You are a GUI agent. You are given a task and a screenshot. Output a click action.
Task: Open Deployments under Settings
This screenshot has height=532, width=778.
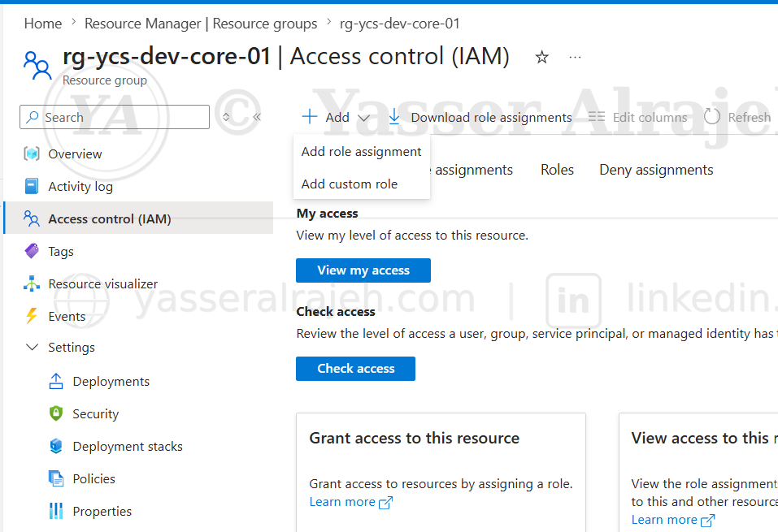click(111, 381)
